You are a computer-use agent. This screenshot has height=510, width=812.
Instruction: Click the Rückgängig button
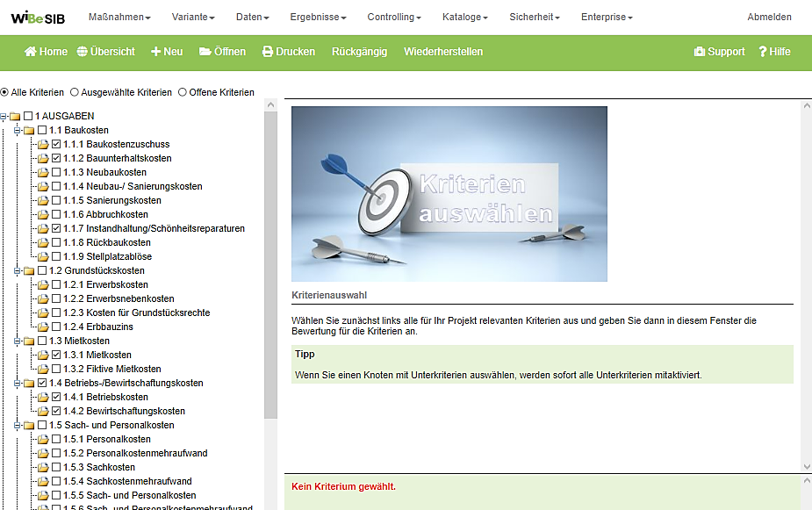coord(359,52)
